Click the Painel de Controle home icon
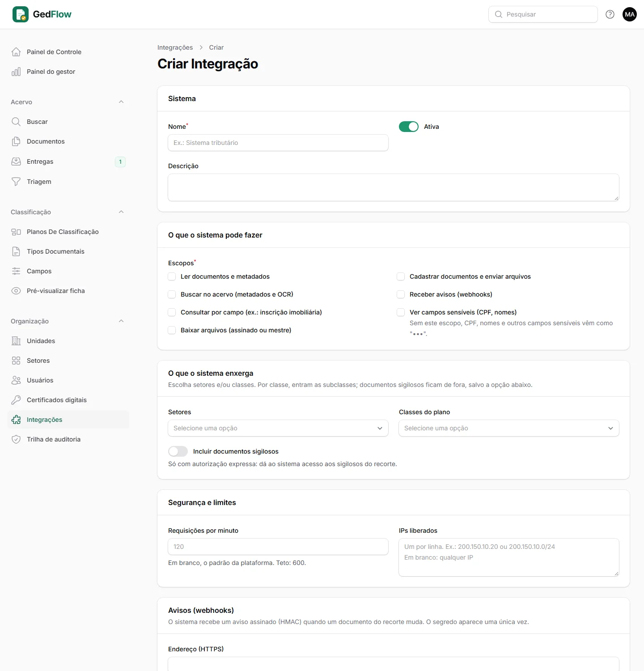 [16, 52]
